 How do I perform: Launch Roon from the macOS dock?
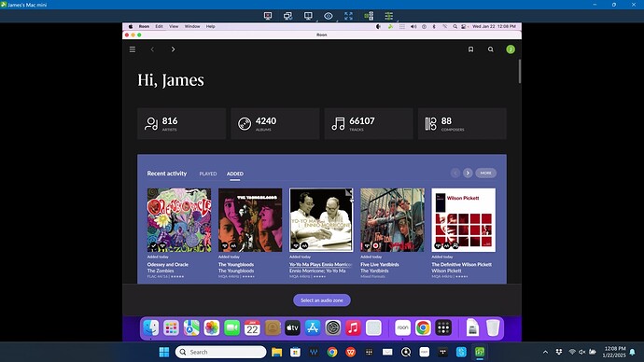coord(402,327)
